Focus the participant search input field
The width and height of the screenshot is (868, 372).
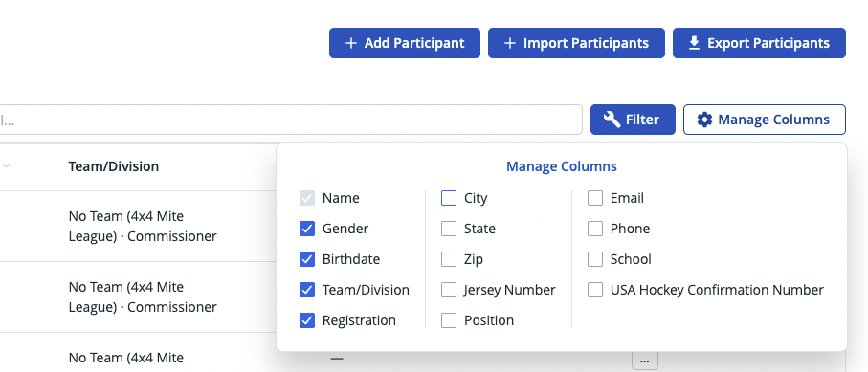point(291,120)
